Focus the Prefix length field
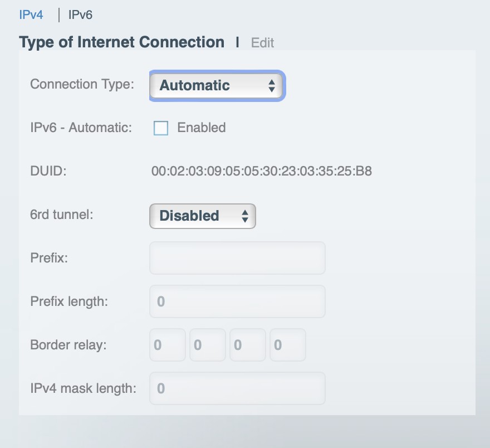Screen dimensions: 490x448 point(237,301)
